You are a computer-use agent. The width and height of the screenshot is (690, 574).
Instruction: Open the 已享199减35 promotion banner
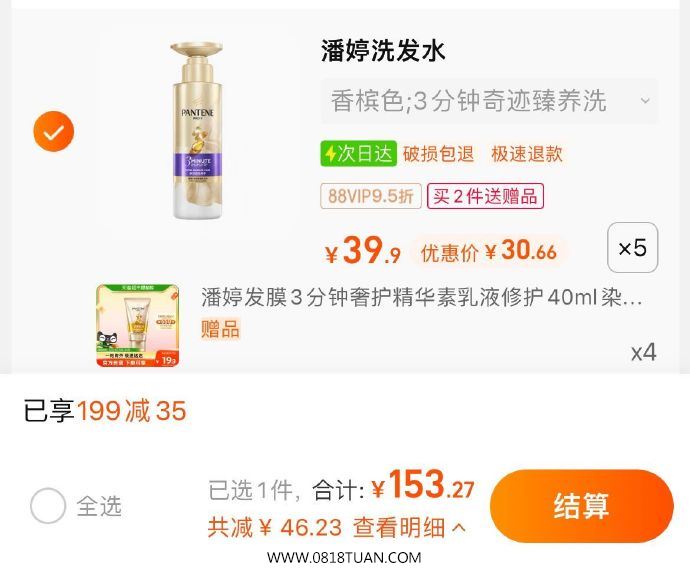tap(105, 411)
